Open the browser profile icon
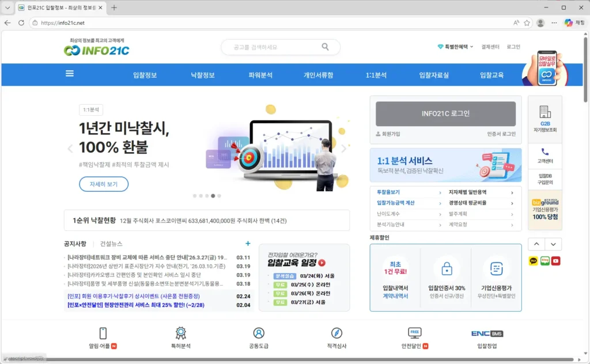 [540, 23]
